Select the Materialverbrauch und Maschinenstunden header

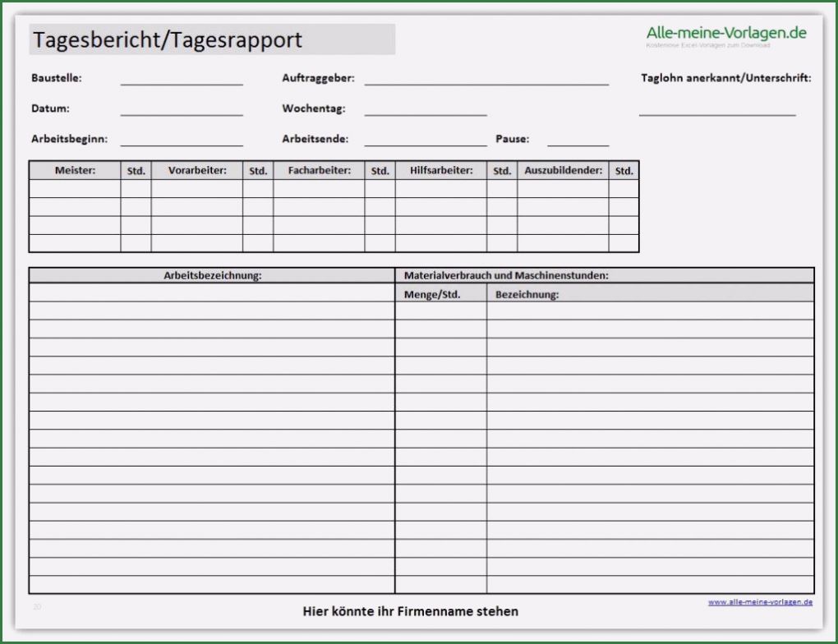[504, 275]
